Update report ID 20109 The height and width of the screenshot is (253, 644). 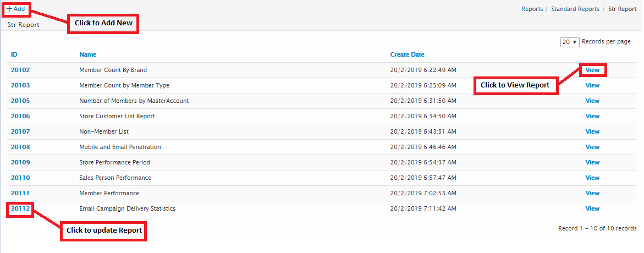point(20,162)
